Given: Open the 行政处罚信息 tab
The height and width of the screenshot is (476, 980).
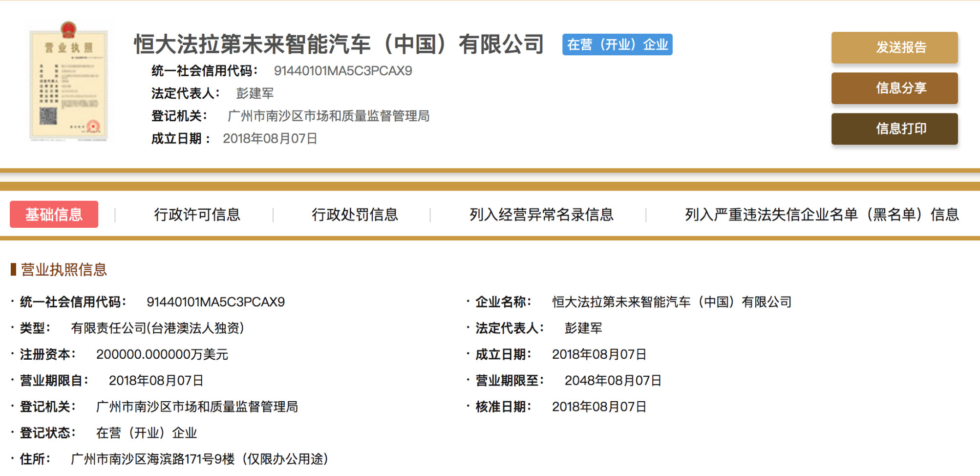Looking at the screenshot, I should click(x=355, y=215).
